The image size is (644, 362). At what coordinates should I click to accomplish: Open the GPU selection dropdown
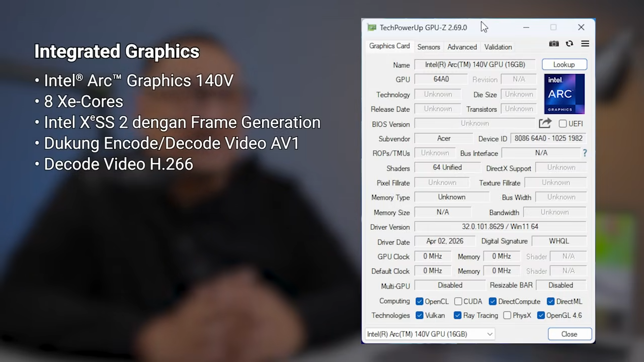430,334
